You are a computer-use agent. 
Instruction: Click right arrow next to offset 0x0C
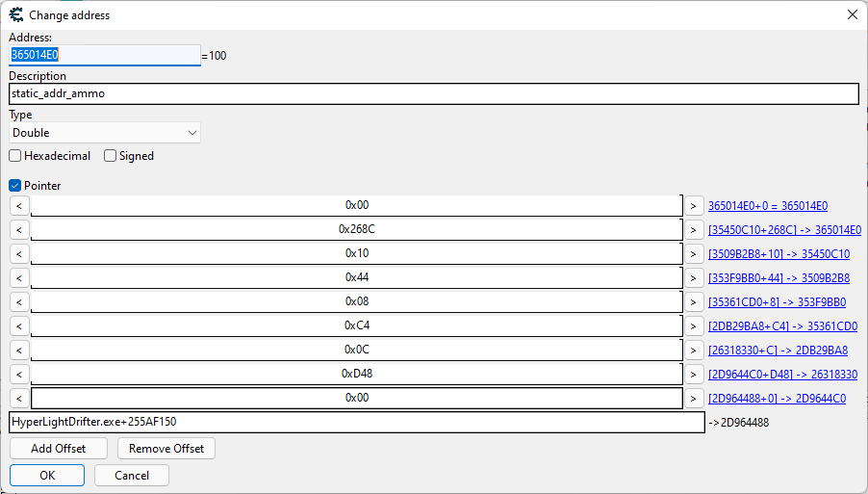pos(693,350)
